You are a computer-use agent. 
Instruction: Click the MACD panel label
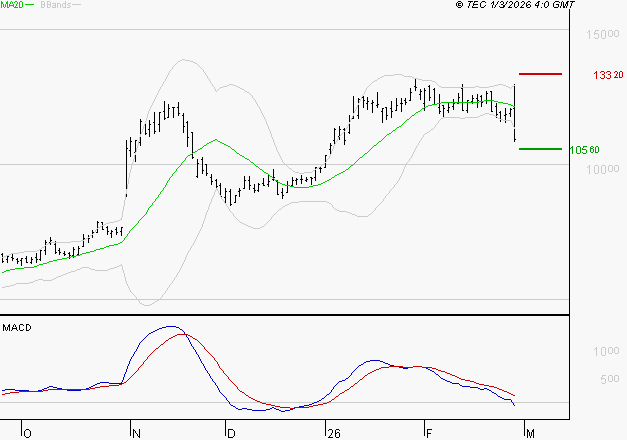coord(17,328)
